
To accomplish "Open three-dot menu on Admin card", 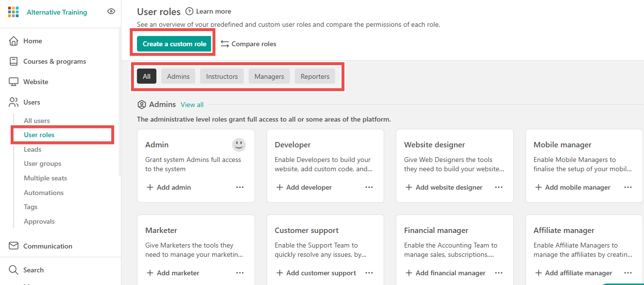I will 240,187.
